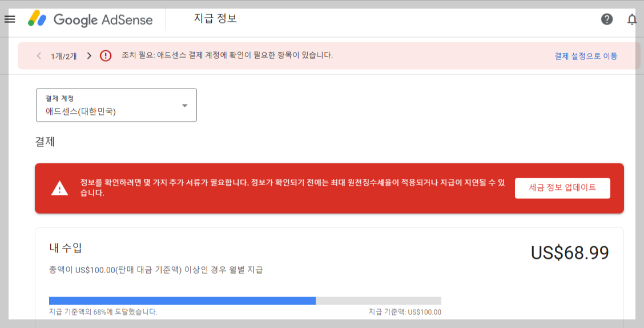Go to previous alert with left chevron

pyautogui.click(x=39, y=56)
